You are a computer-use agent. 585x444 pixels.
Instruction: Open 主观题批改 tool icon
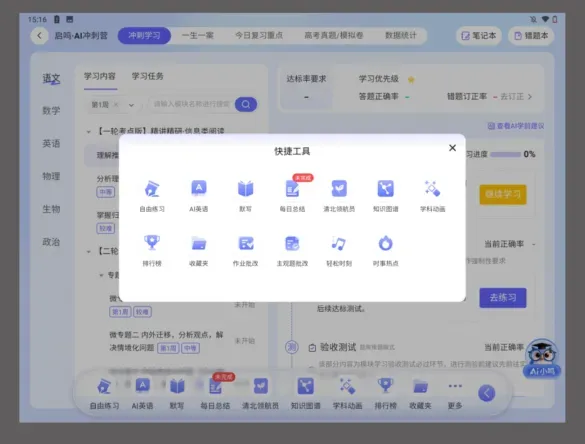click(x=292, y=250)
